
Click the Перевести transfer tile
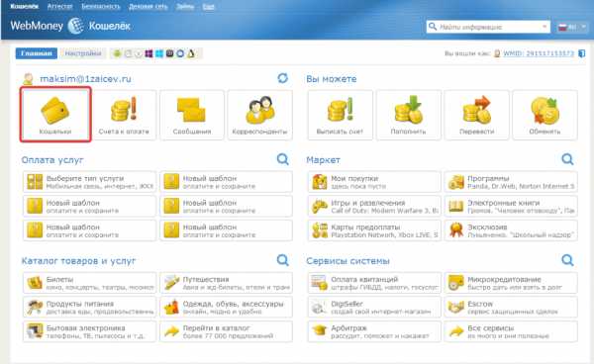[x=476, y=115]
